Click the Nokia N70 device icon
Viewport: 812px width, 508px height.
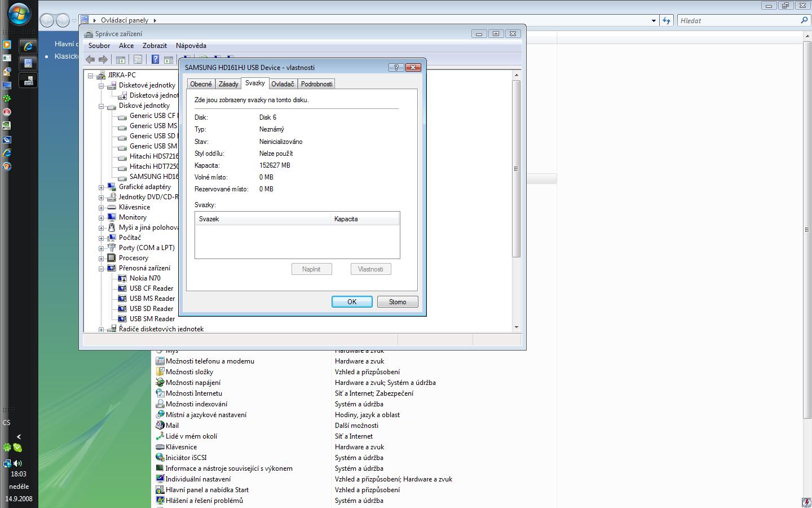click(x=122, y=278)
